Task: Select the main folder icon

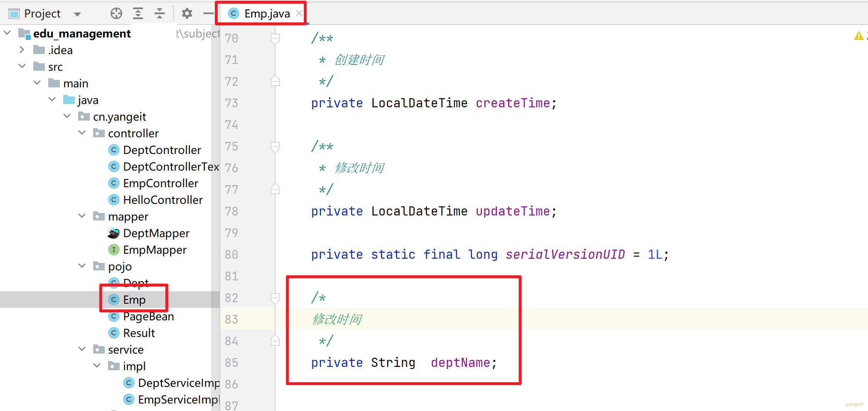Action: 54,83
